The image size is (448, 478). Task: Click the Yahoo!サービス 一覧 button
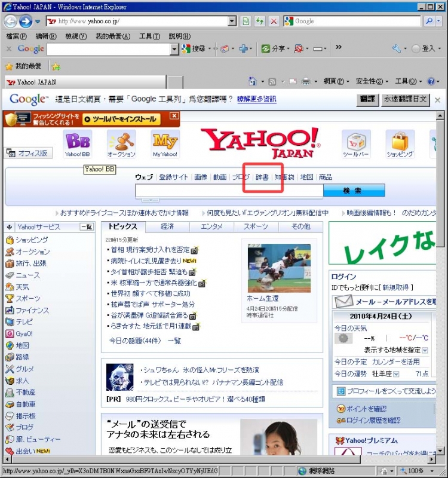[87, 227]
